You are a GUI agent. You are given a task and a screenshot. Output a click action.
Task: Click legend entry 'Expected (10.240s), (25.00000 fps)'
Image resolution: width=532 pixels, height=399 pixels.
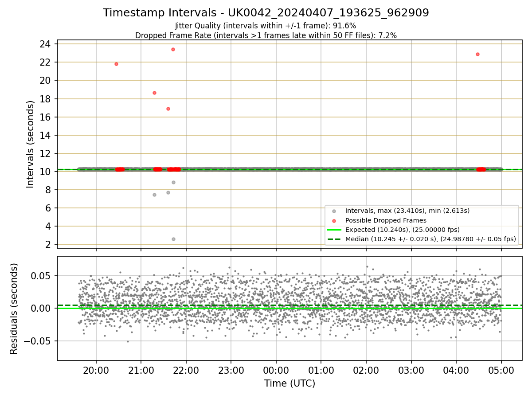pos(402,230)
